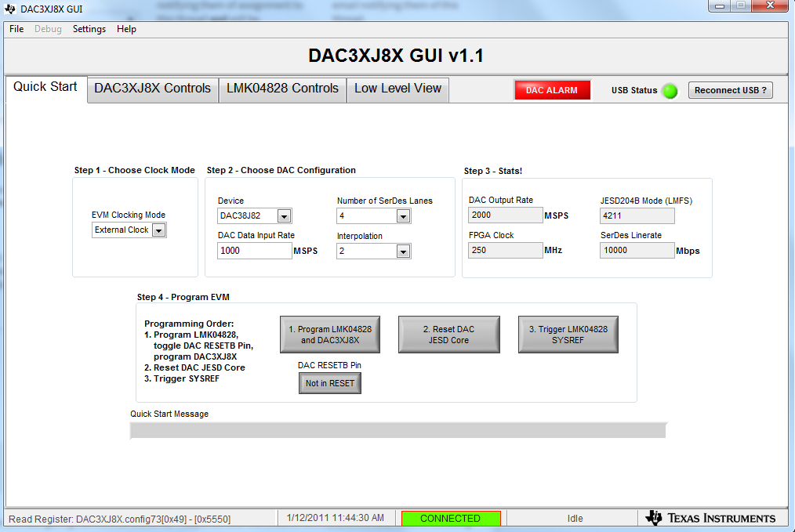
Task: Click the 'Step 1 - Choose Clock Mode' heading
Action: pyautogui.click(x=134, y=170)
